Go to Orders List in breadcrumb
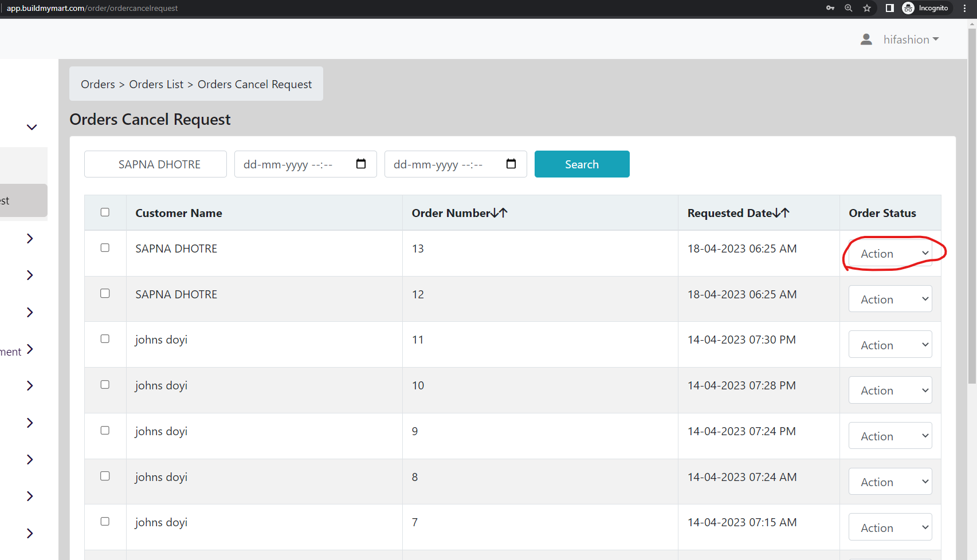This screenshot has width=977, height=560. point(156,84)
